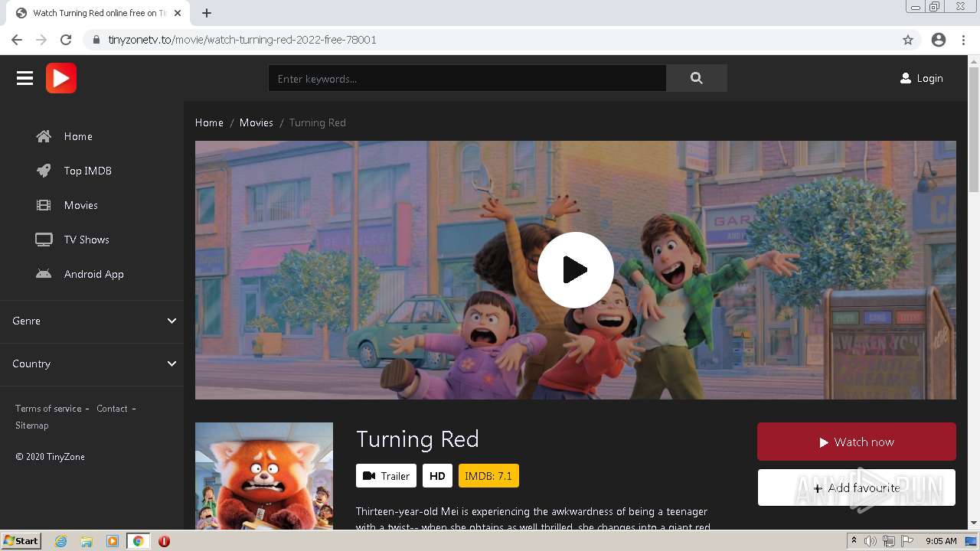Click the IMDB: 7.1 badge
980x551 pixels.
click(488, 476)
